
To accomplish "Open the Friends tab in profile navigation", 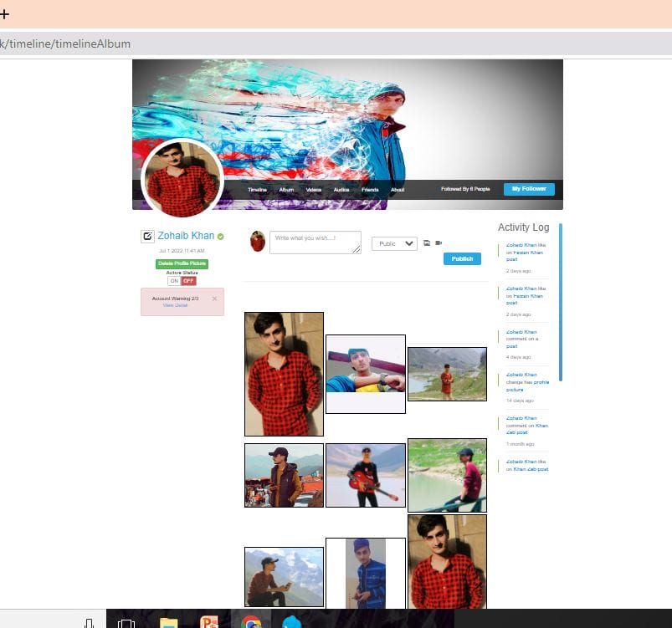I will pos(370,190).
